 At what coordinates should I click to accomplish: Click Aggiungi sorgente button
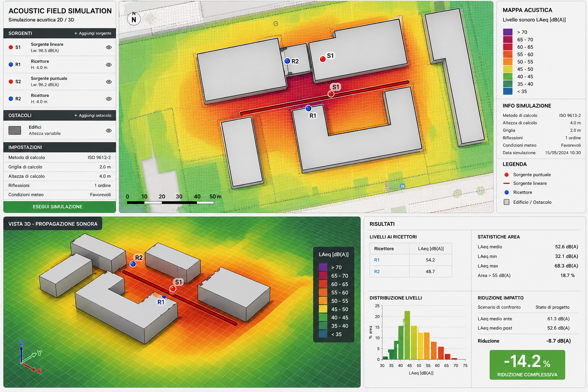click(x=93, y=33)
